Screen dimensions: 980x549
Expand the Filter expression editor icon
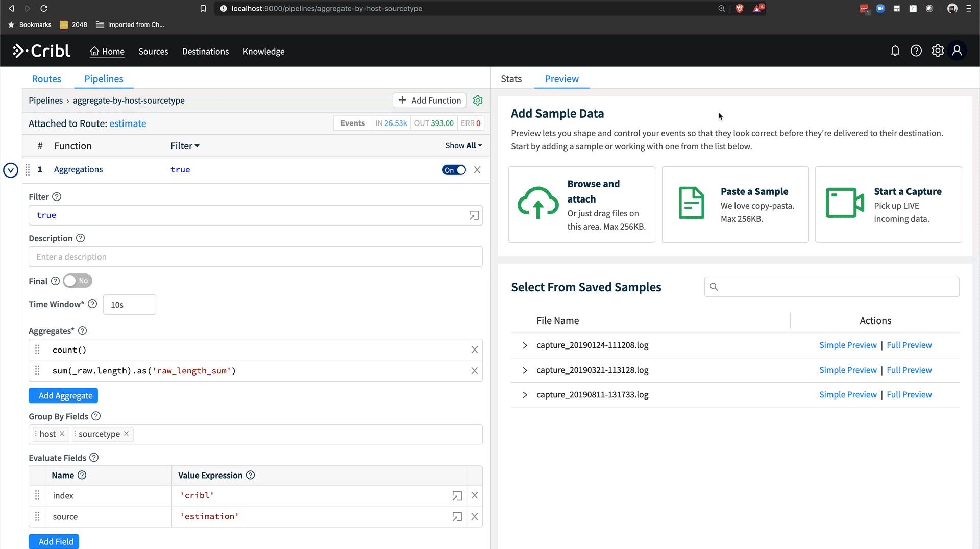pos(474,215)
